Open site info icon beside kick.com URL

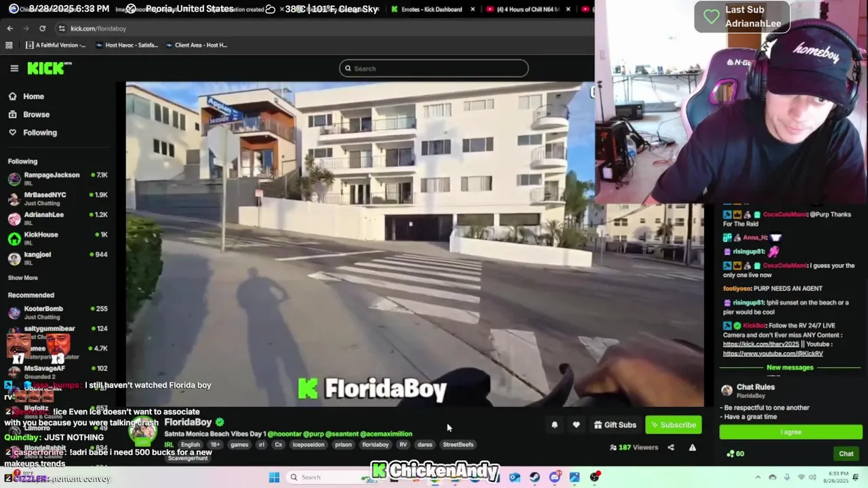[x=62, y=28]
